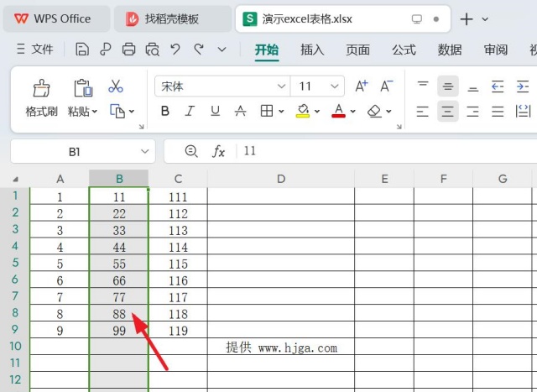Viewport: 537px width, 392px height.
Task: Expand new tab options chevron
Action: (x=485, y=19)
